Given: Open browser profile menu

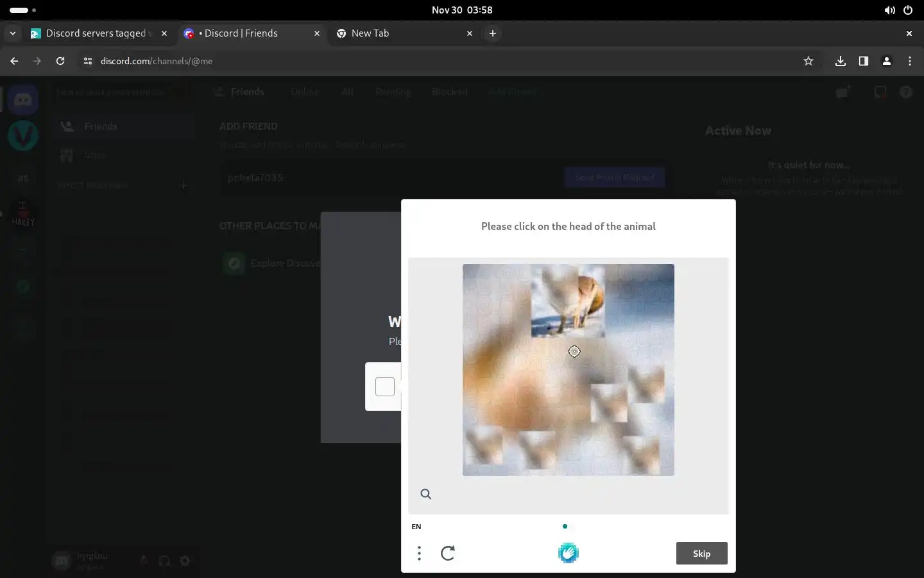Looking at the screenshot, I should (886, 61).
